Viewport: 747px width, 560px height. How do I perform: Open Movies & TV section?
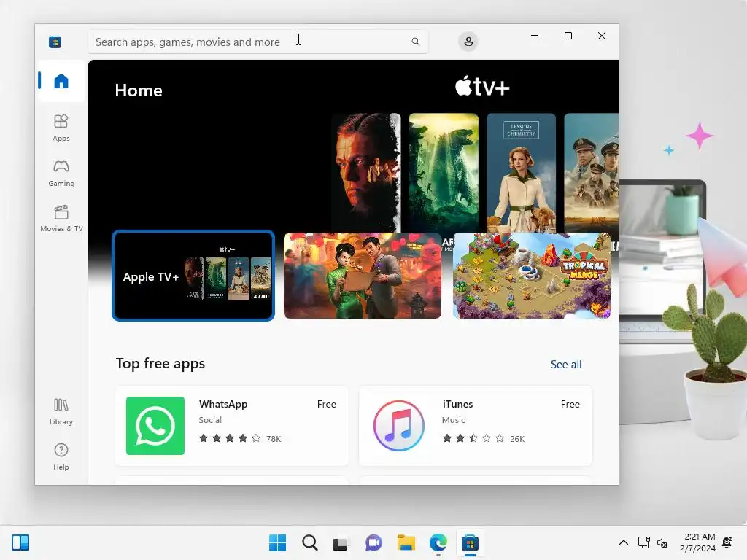(61, 219)
